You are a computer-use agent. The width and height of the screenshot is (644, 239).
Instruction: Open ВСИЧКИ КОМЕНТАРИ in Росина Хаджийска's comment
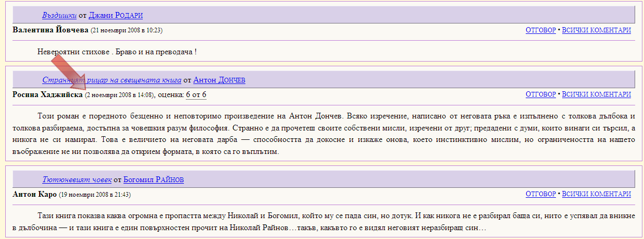597,94
